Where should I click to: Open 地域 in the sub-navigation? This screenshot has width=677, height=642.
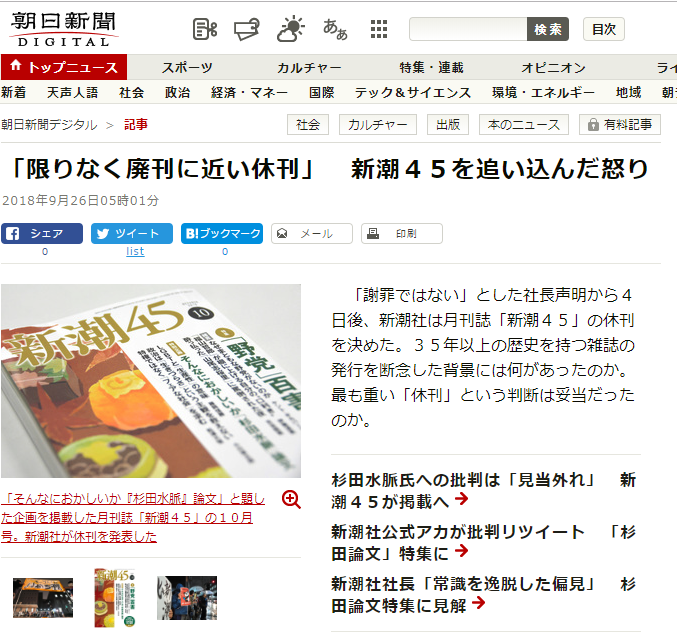[628, 92]
